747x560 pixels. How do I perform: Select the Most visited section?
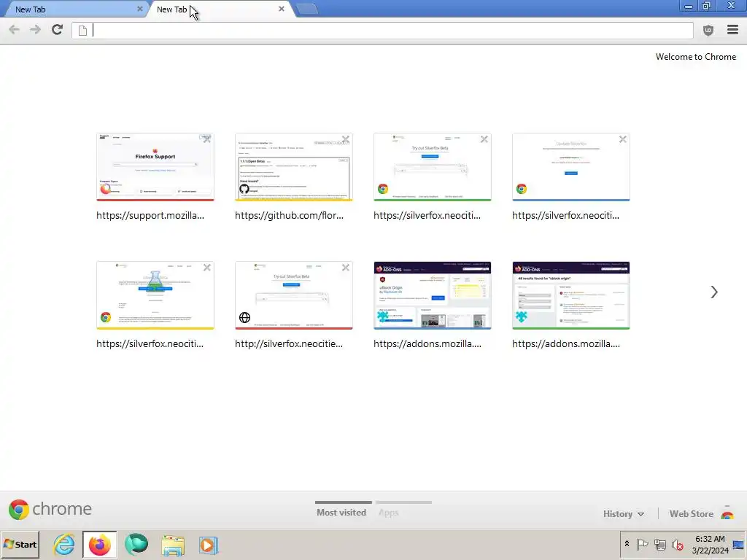click(341, 513)
